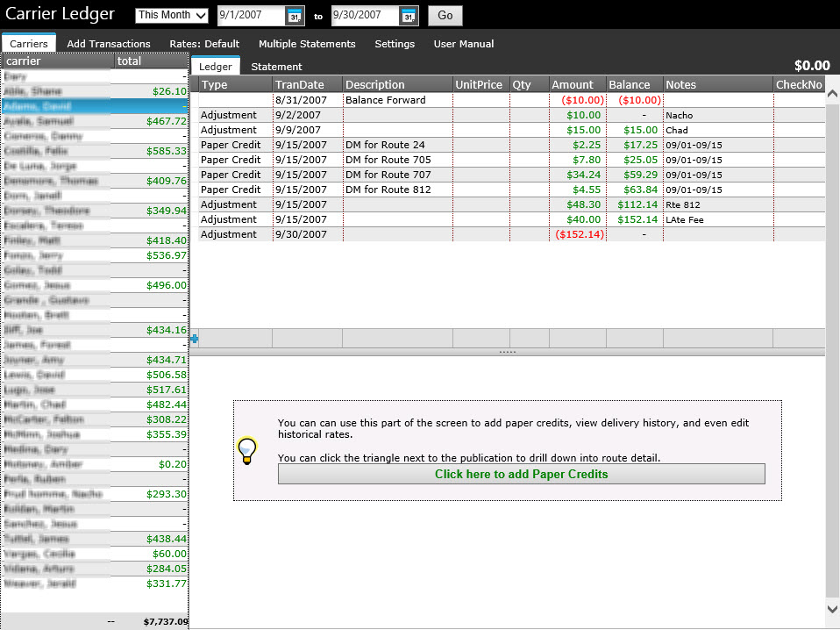840x630 pixels.
Task: Click the blue plus icon below the ledger
Action: (x=194, y=339)
